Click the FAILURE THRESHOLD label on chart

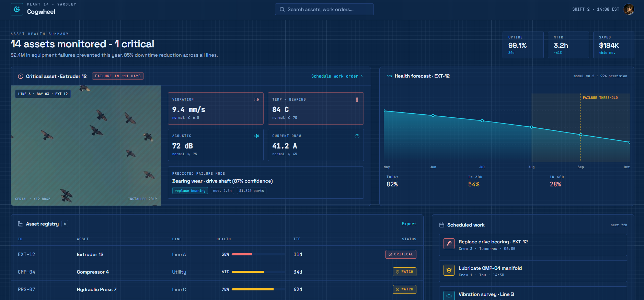pyautogui.click(x=600, y=98)
